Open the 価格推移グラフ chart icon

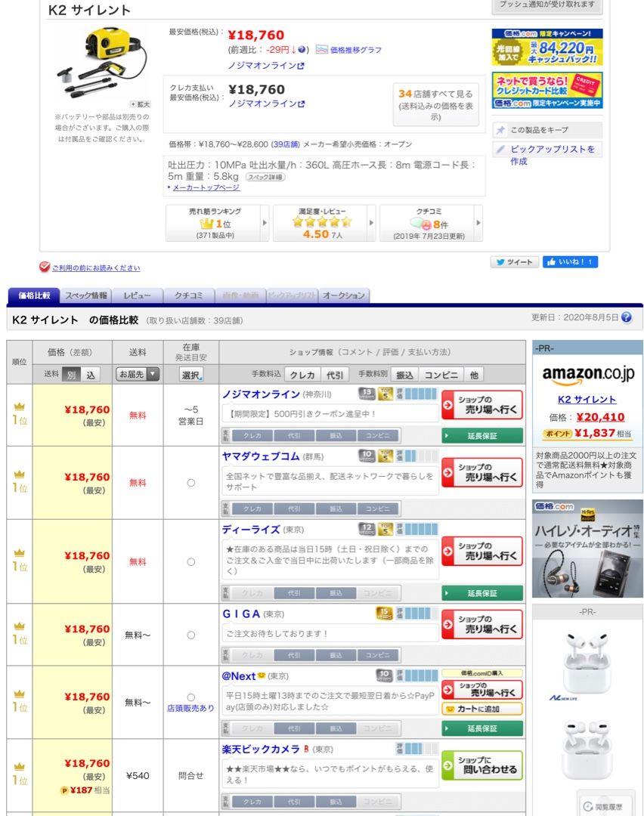[321, 49]
